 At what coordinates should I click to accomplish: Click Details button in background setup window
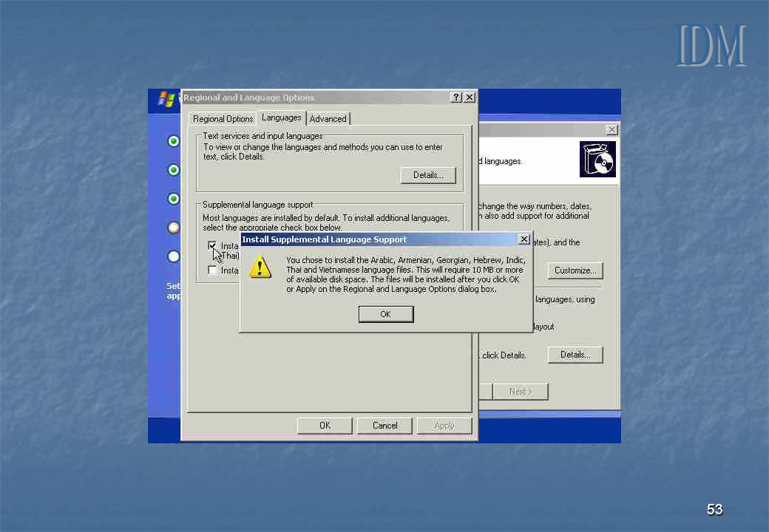pos(575,355)
